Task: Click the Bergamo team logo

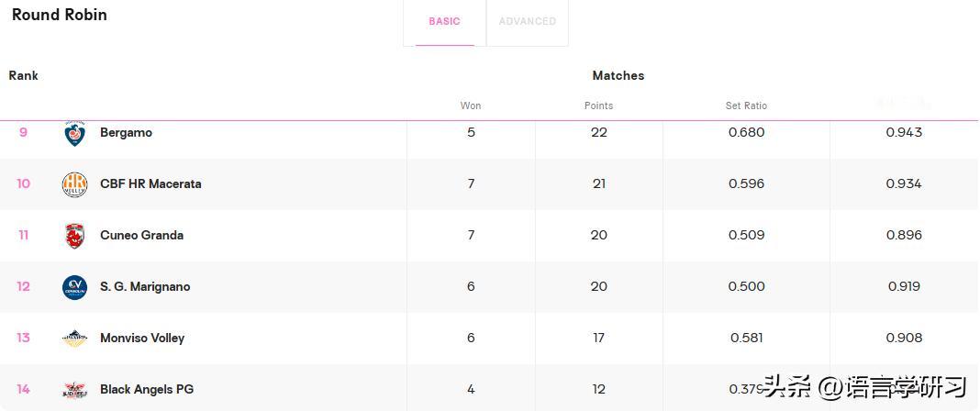Action: tap(74, 133)
